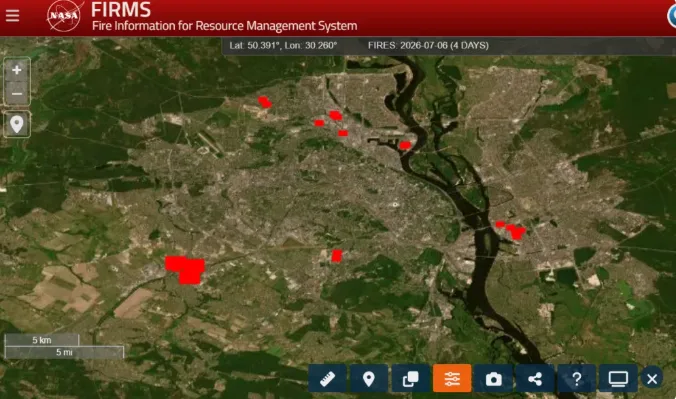Click the FIRES date 4 DAYS label

click(x=428, y=45)
